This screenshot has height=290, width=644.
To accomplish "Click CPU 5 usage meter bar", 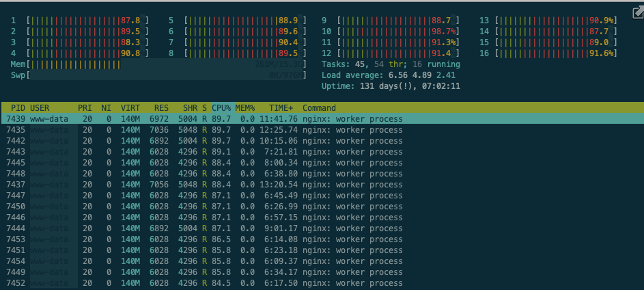I will (x=245, y=20).
